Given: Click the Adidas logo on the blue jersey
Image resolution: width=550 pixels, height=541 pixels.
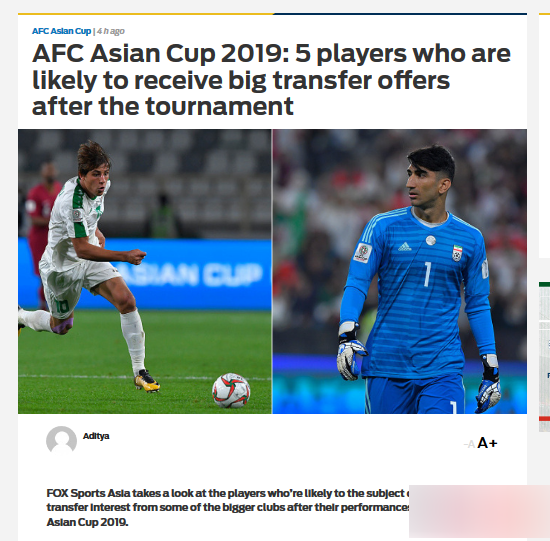Looking at the screenshot, I should (x=404, y=247).
